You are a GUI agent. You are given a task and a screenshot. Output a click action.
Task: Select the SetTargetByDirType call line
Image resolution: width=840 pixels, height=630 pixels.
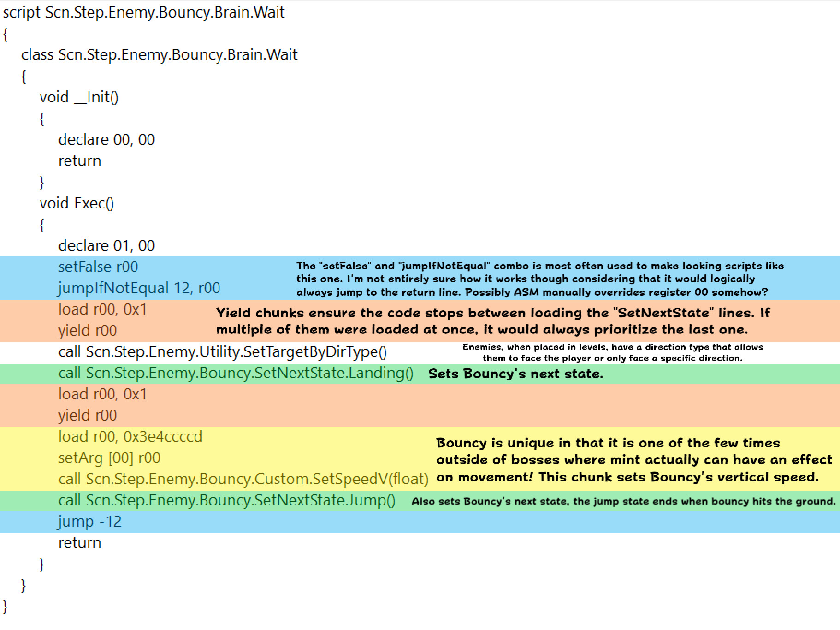tap(223, 351)
